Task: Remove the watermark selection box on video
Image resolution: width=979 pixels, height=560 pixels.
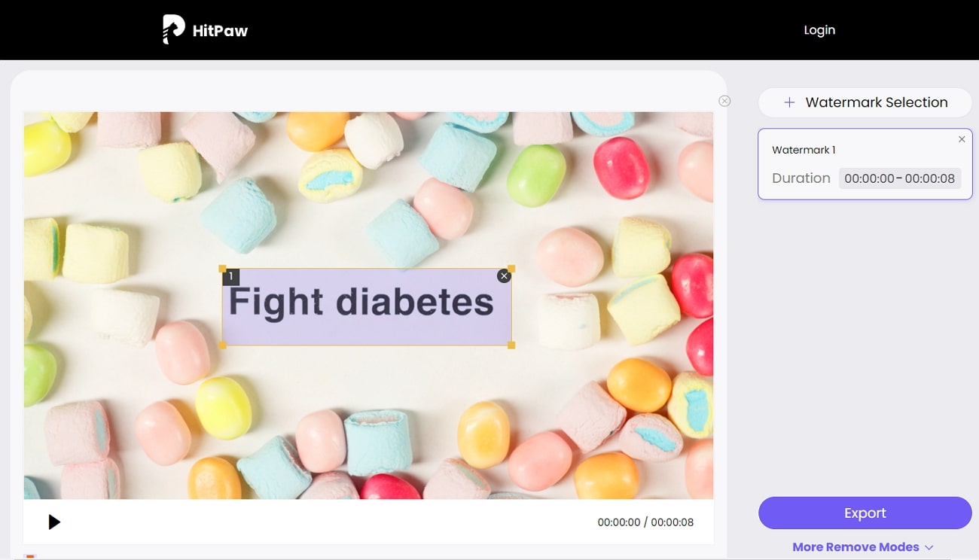Action: coord(504,276)
